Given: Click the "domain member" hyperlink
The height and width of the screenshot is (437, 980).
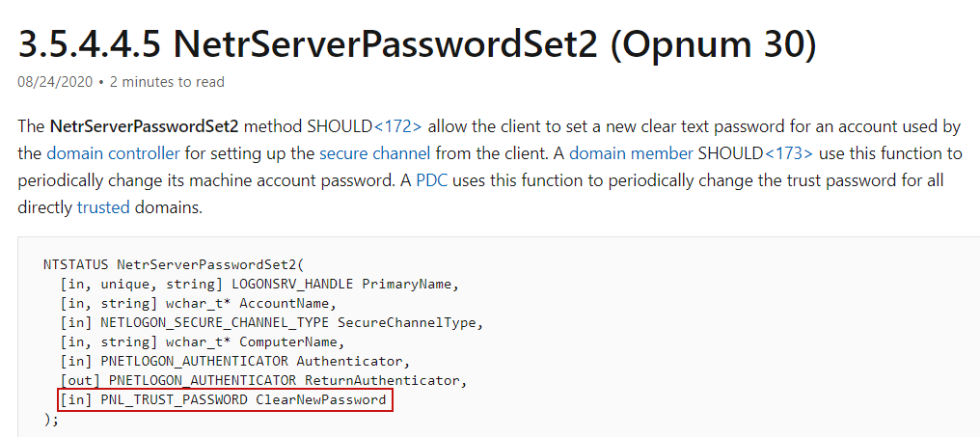Looking at the screenshot, I should 637,152.
